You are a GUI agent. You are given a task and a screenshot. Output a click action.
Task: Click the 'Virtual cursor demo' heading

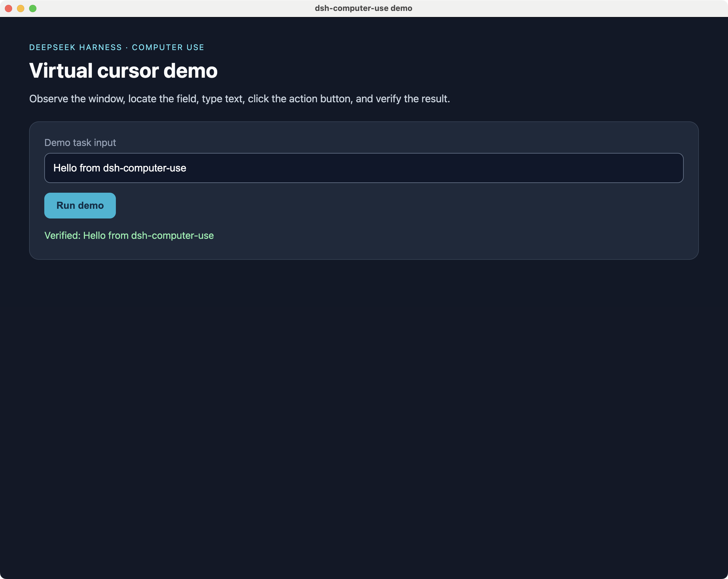pos(123,71)
